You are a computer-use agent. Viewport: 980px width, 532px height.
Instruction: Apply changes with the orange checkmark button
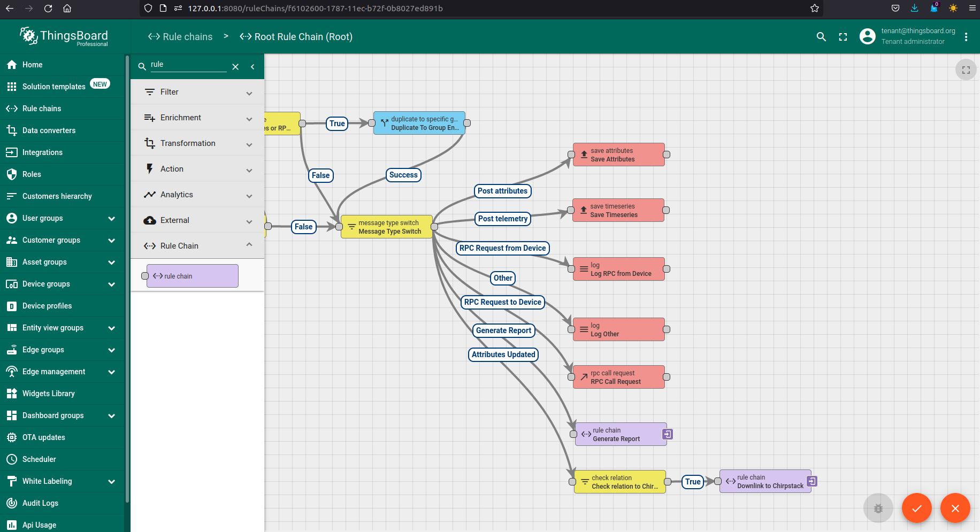tap(917, 508)
